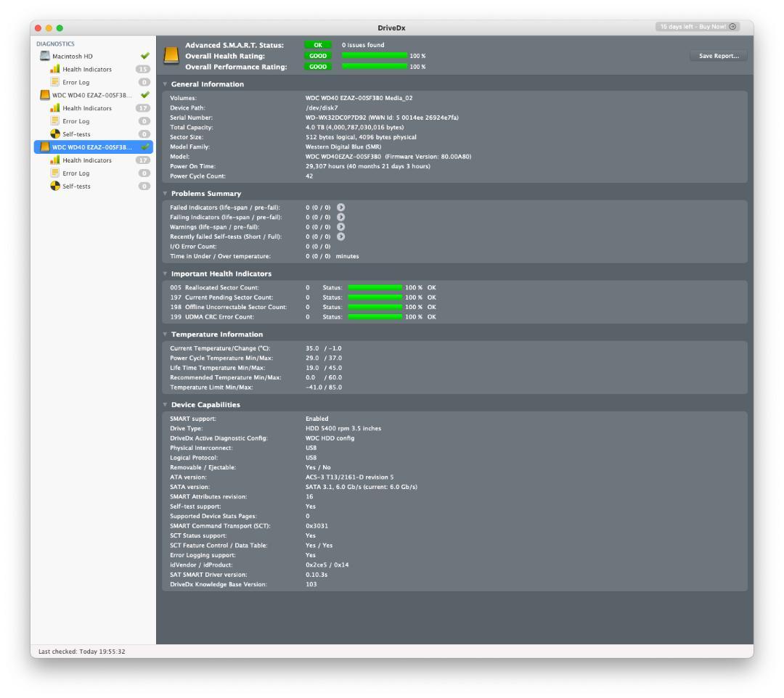Collapse the Temperature Information section

point(165,334)
